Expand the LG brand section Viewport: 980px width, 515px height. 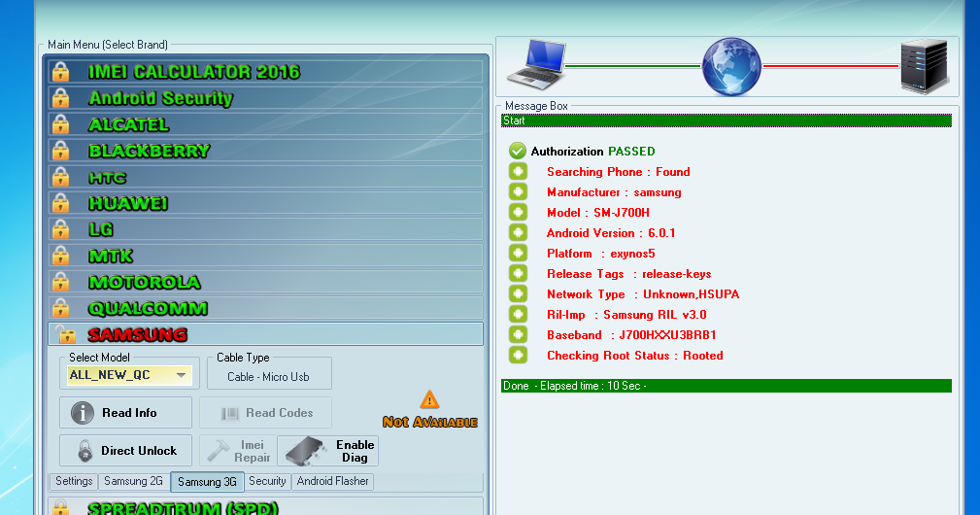[265, 229]
